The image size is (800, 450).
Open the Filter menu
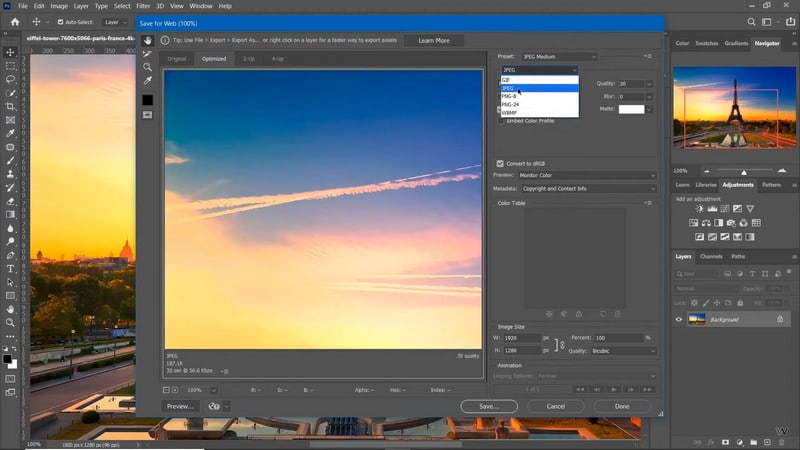pos(143,6)
